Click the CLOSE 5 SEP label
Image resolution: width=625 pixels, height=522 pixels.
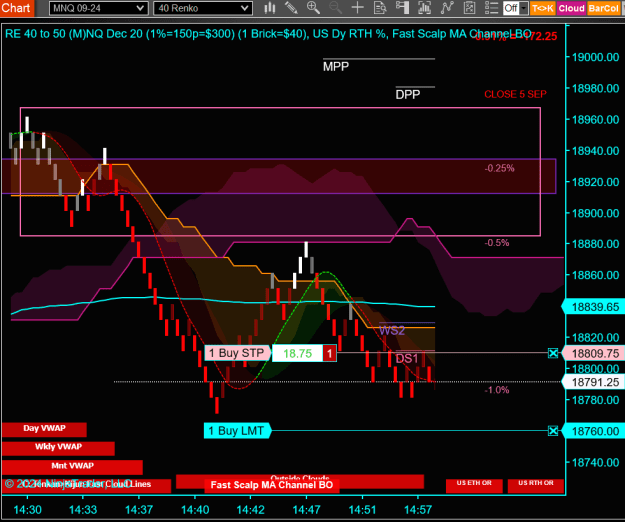click(x=515, y=94)
